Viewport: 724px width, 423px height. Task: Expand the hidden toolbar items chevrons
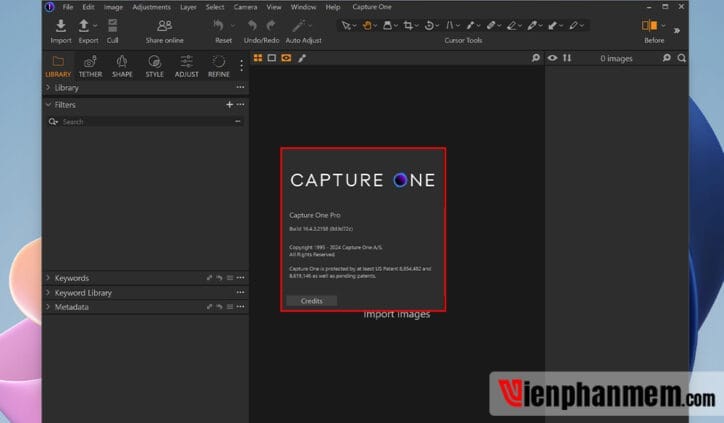[676, 30]
